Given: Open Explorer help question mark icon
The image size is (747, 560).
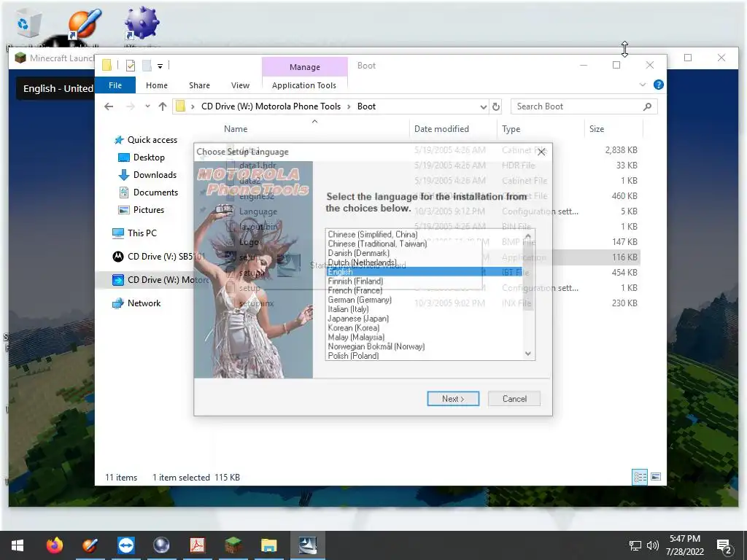Looking at the screenshot, I should click(x=659, y=85).
